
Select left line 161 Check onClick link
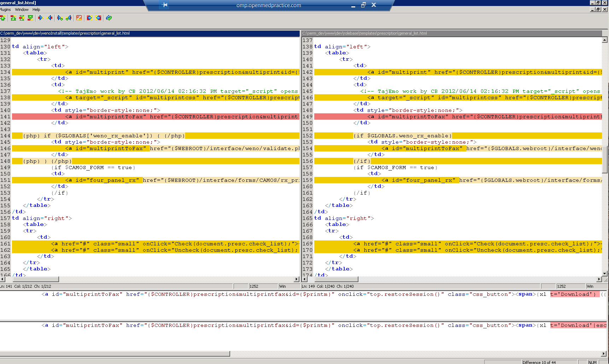click(156, 244)
